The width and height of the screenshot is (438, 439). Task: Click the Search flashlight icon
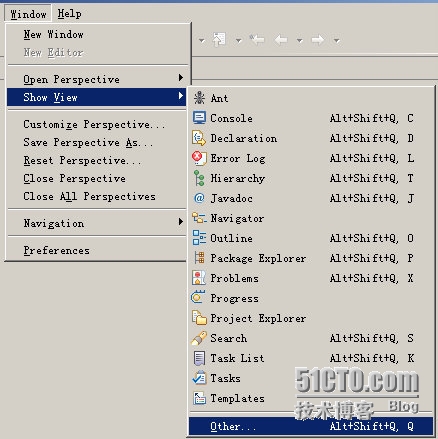tap(199, 338)
